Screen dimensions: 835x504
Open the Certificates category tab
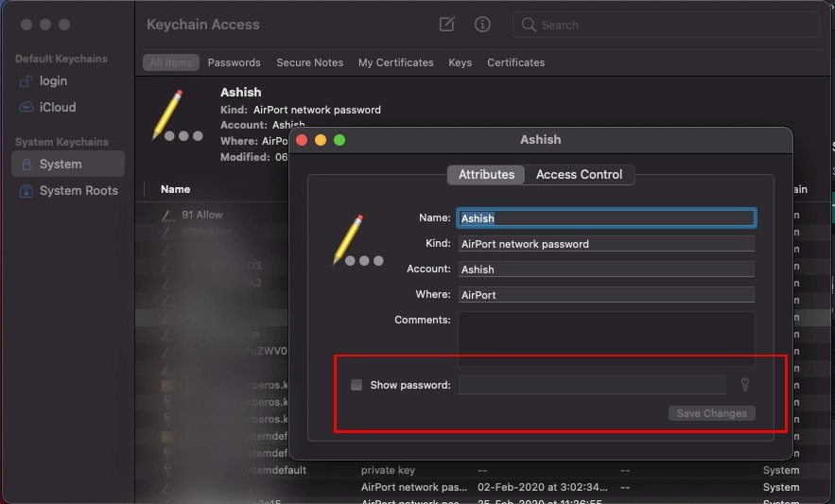pyautogui.click(x=515, y=62)
